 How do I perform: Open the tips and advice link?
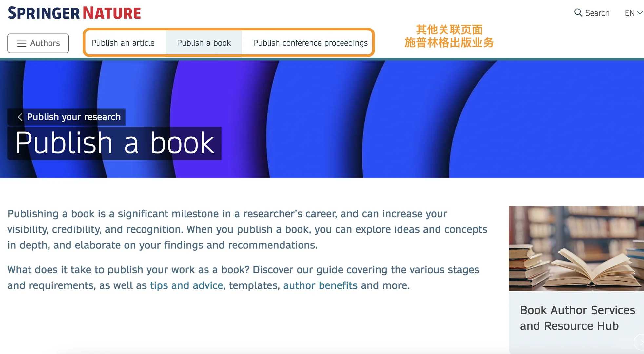186,285
